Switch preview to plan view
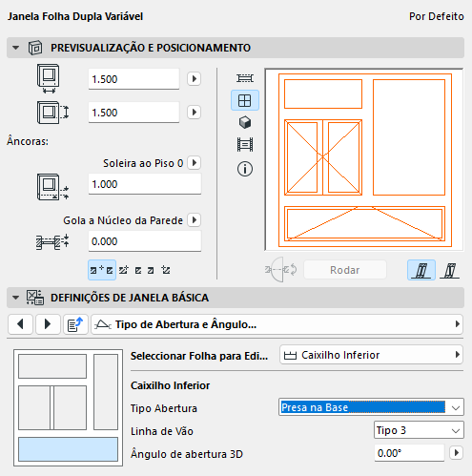This screenshot has width=472, height=476. coord(245,78)
